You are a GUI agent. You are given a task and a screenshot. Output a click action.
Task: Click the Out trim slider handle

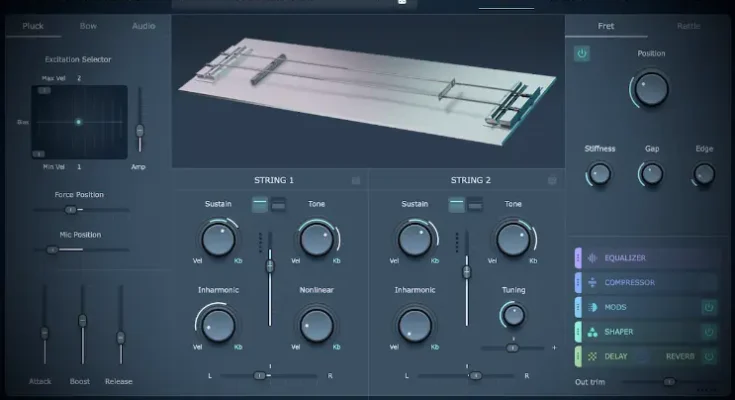669,381
